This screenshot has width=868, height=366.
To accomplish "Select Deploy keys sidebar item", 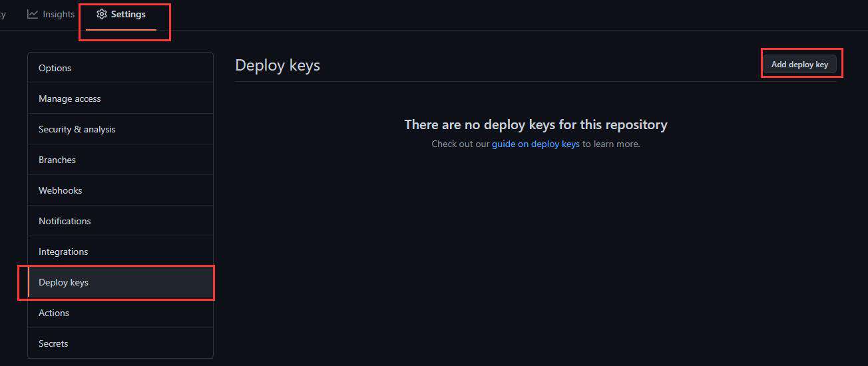I will tap(120, 282).
